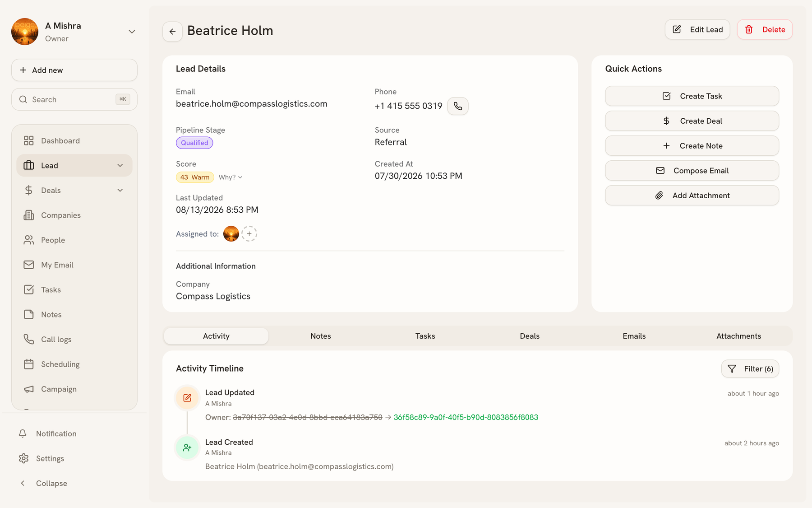The image size is (812, 508).
Task: Open Call logs in the sidebar
Action: tap(74, 340)
